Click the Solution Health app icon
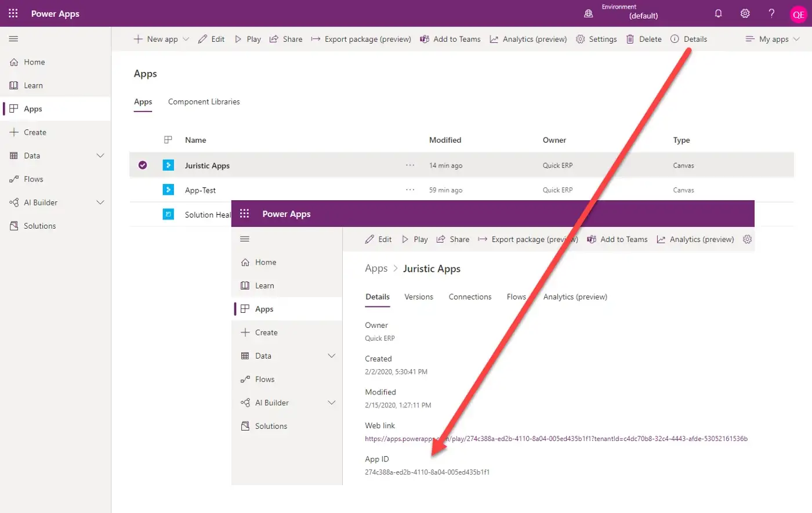This screenshot has height=513, width=812. click(168, 214)
